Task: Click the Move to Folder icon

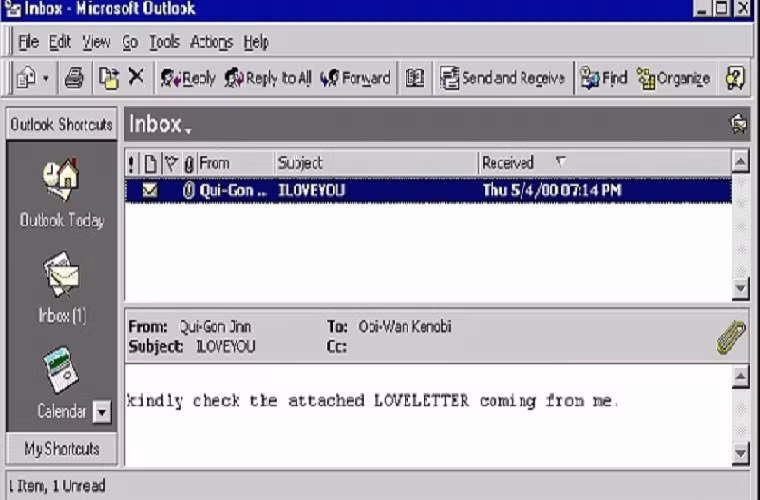Action: tap(108, 78)
